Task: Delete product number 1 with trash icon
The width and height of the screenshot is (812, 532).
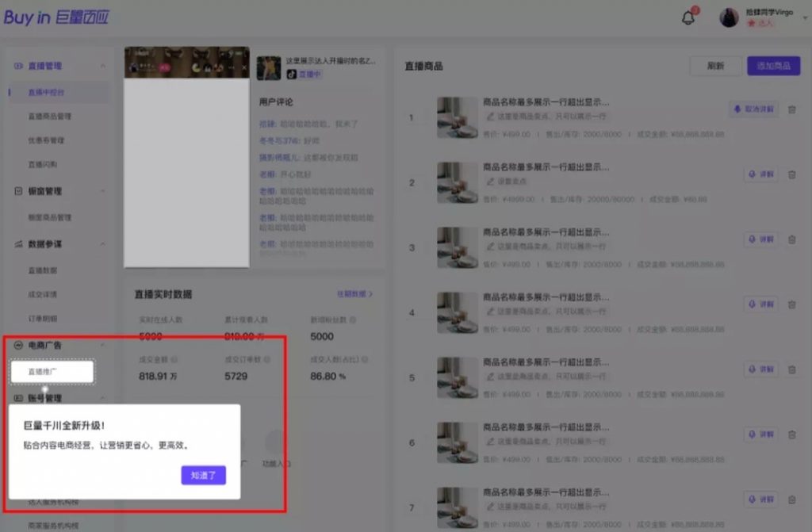Action: (x=791, y=109)
